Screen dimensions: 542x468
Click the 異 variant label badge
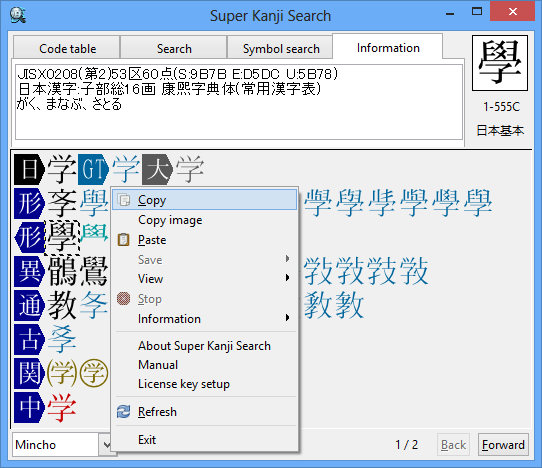tap(29, 271)
